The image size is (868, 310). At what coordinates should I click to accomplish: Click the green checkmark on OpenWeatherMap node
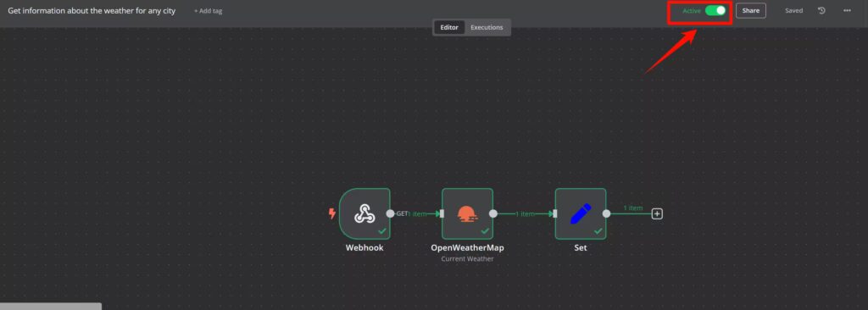[485, 231]
